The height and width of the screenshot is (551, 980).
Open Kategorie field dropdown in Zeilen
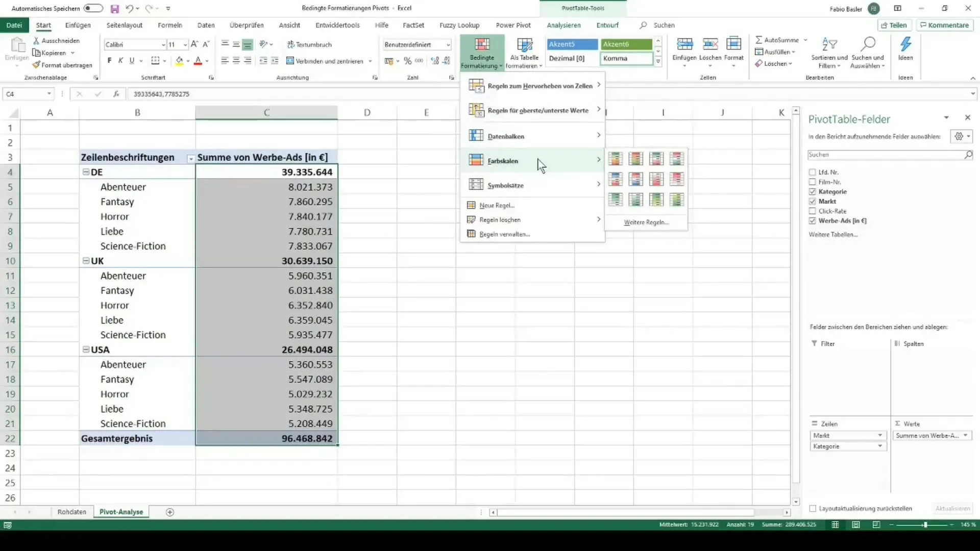pyautogui.click(x=880, y=446)
